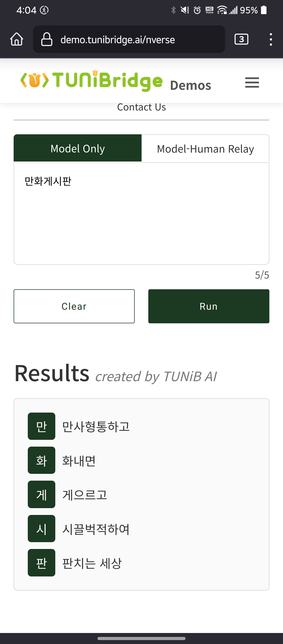Focus the text input containing 만화게시판
This screenshot has width=283, height=644.
pyautogui.click(x=141, y=213)
